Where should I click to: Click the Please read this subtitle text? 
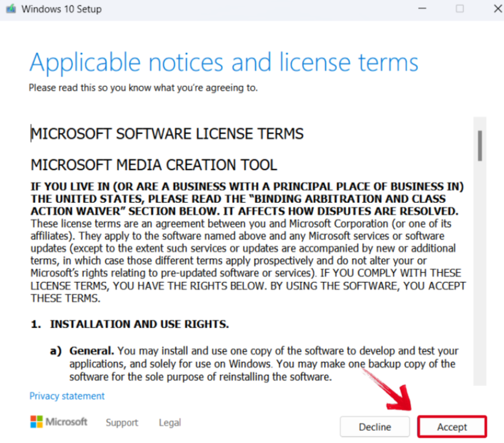[143, 88]
